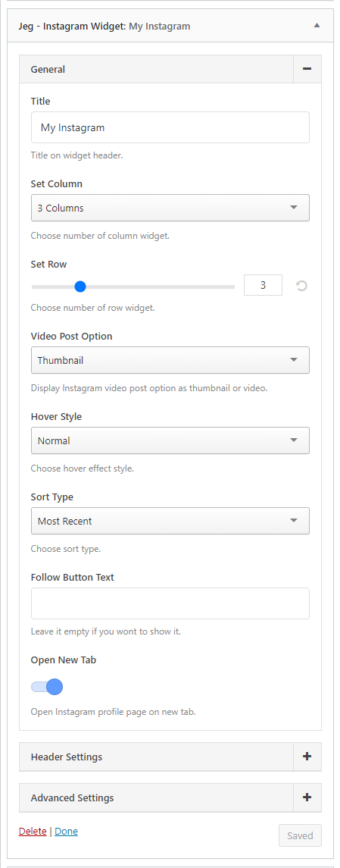Expand Advanced Settings plus icon
This screenshot has height=868, width=340.
307,797
